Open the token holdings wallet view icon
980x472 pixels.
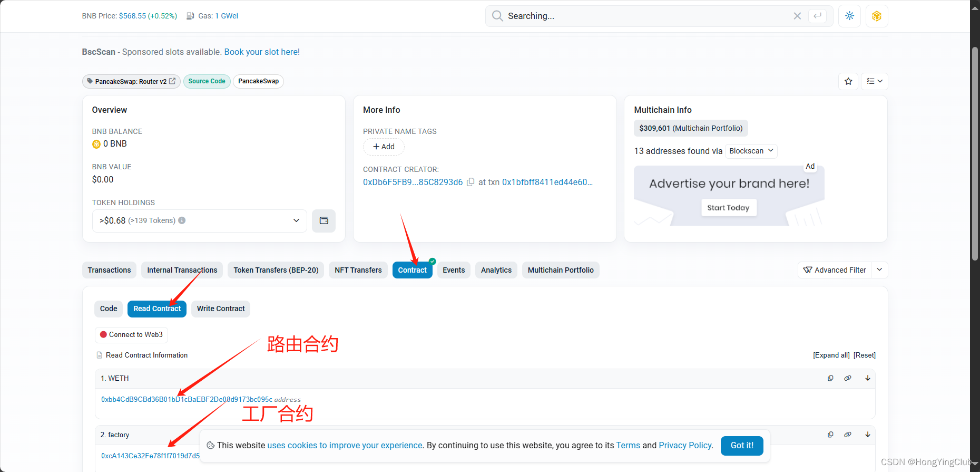click(x=324, y=220)
